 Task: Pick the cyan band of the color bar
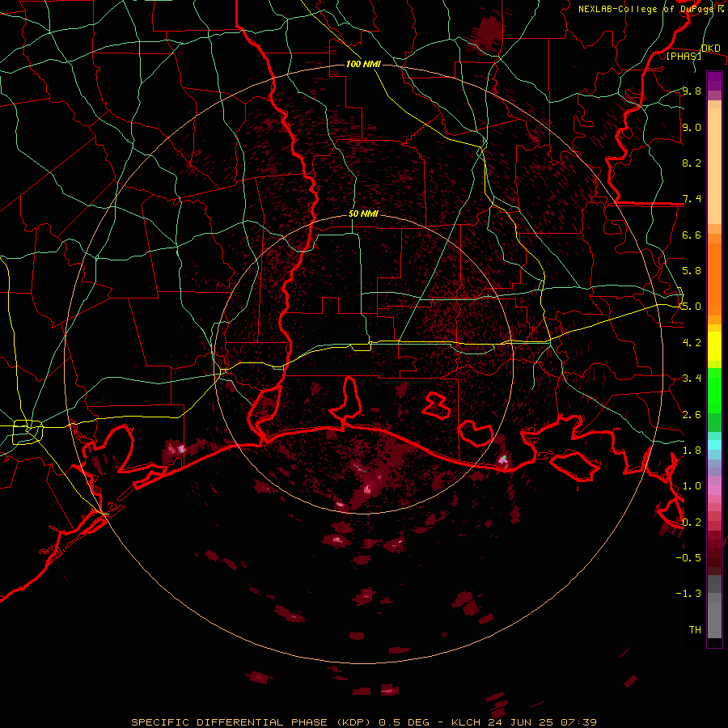714,445
